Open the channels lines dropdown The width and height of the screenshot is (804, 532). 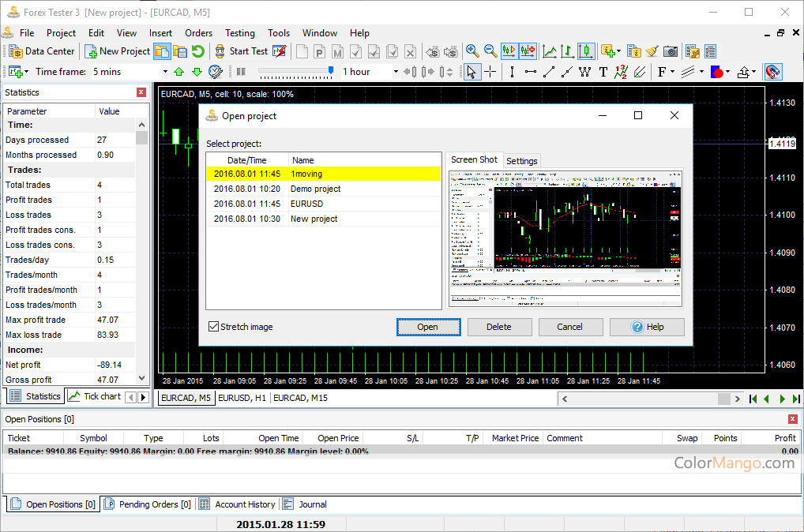[692, 72]
